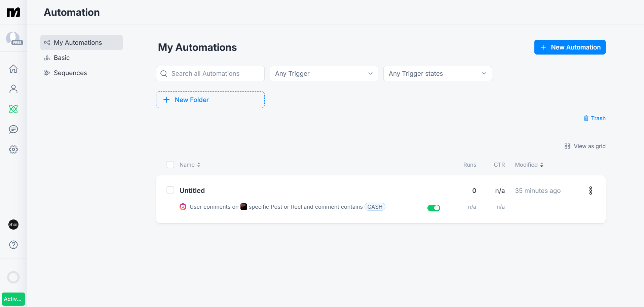
Task: Check the select-all checkbox beside Name
Action: [x=171, y=165]
